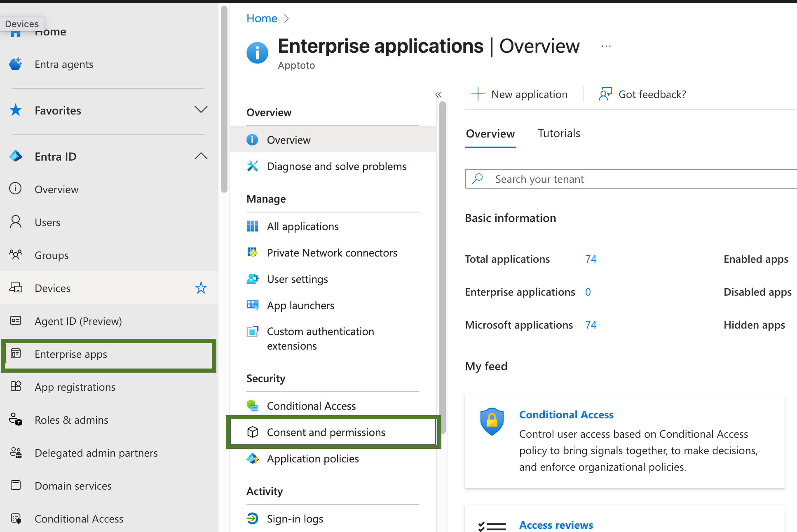This screenshot has width=797, height=532.
Task: Click the New application button
Action: pyautogui.click(x=520, y=94)
